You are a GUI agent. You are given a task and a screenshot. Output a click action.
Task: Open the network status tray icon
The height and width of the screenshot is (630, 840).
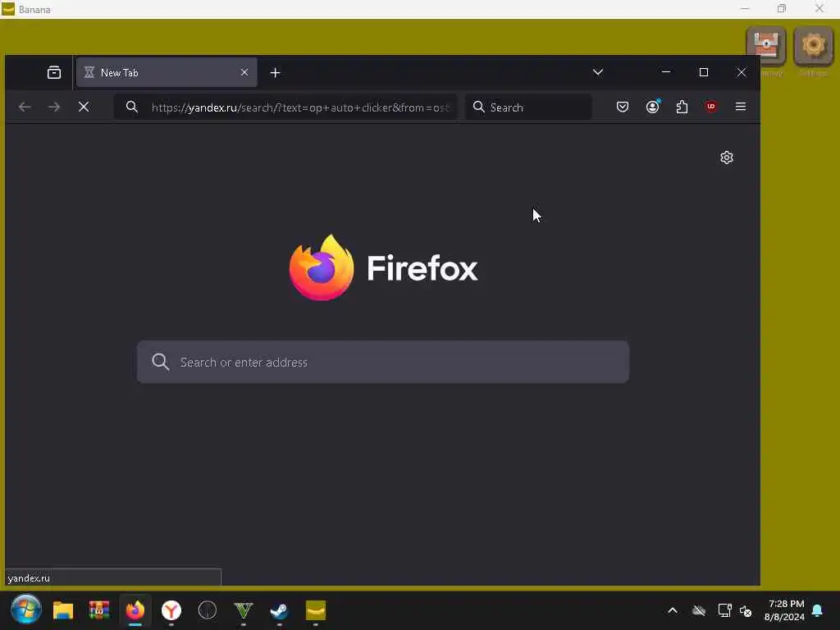[x=724, y=610]
